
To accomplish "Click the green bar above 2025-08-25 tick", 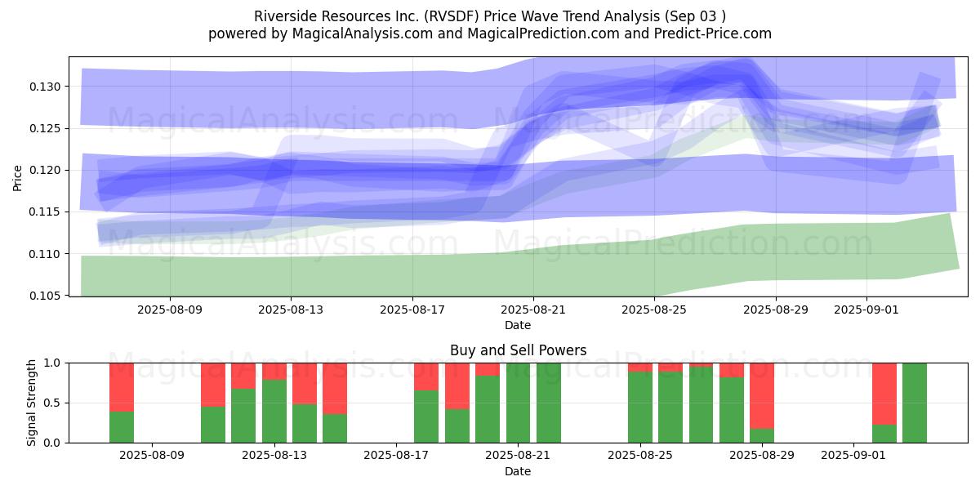I will pyautogui.click(x=639, y=408).
